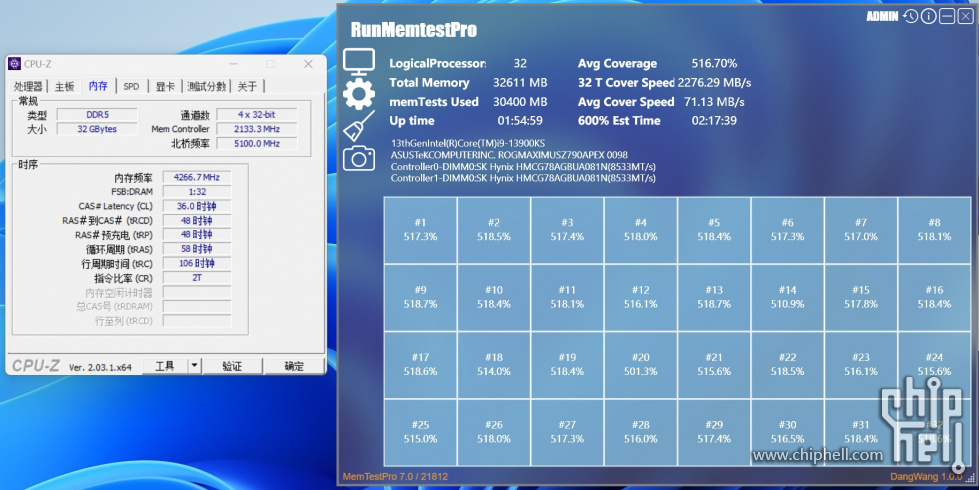Screen dimensions: 979x490
Task: Click the broom cleanup icon in RunMemtestPro
Action: [x=359, y=126]
